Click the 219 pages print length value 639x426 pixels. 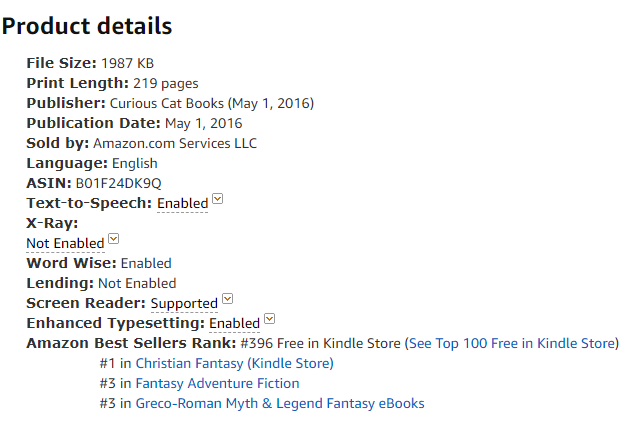[165, 83]
